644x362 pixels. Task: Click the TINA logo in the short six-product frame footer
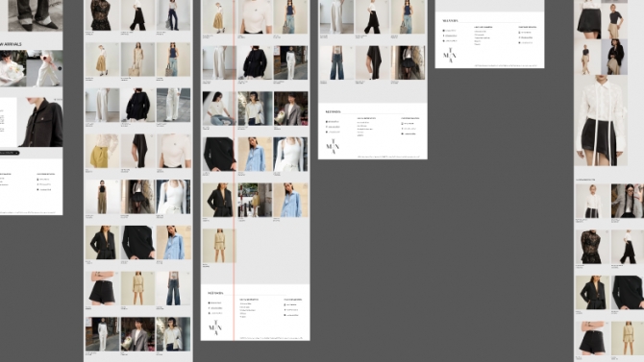pyautogui.click(x=333, y=147)
